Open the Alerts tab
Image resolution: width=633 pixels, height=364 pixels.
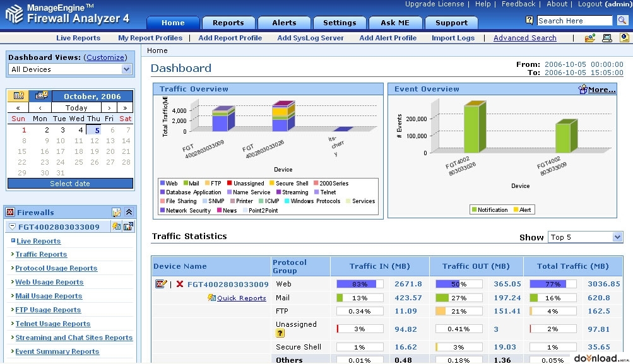pos(284,23)
